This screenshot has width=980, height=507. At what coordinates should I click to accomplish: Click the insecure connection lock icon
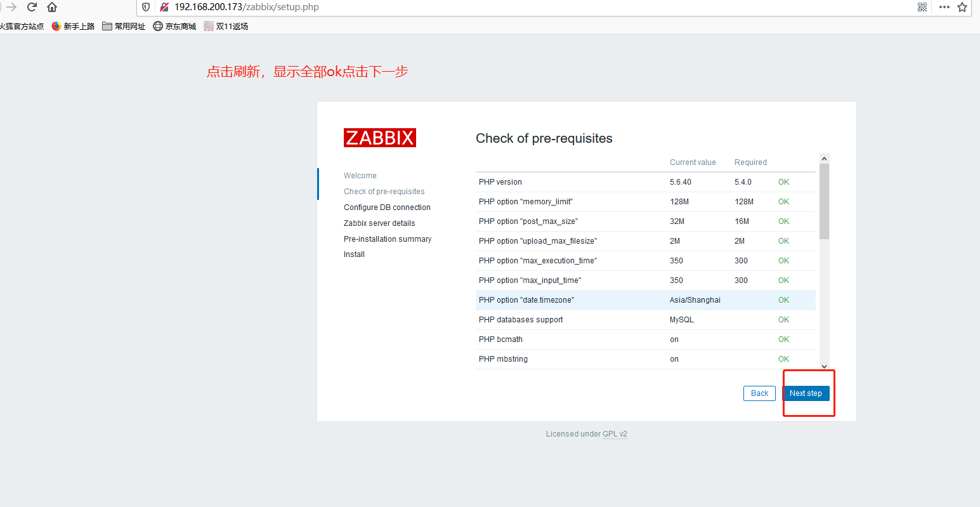(x=164, y=7)
